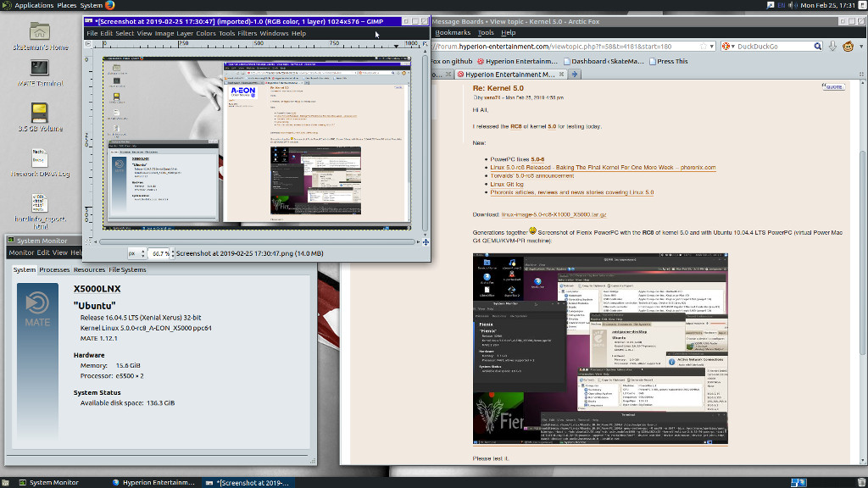The image size is (868, 488).
Task: Open the list all tabs button in Arctic Fox
Action: [x=861, y=75]
